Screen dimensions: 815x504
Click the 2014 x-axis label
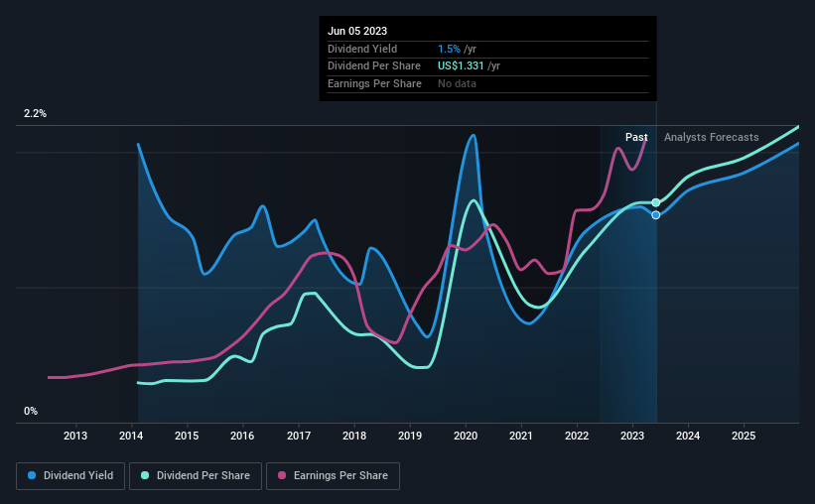coord(131,436)
